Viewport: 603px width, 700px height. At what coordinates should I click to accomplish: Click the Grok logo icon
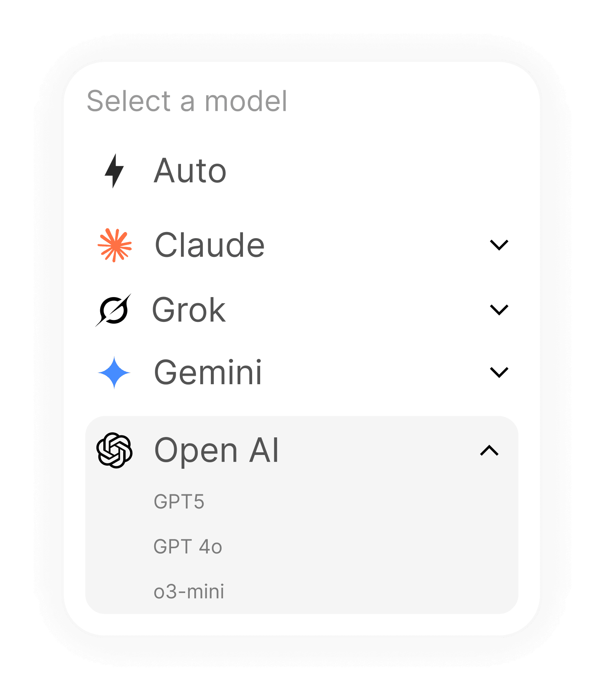(113, 310)
